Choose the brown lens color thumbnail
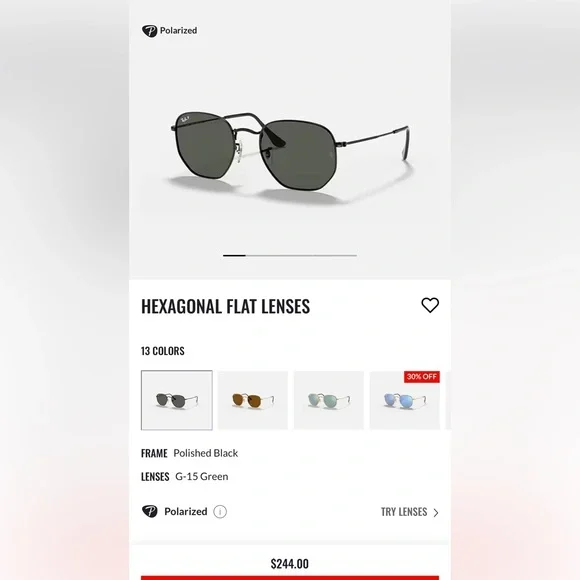The height and width of the screenshot is (580, 580). click(253, 400)
